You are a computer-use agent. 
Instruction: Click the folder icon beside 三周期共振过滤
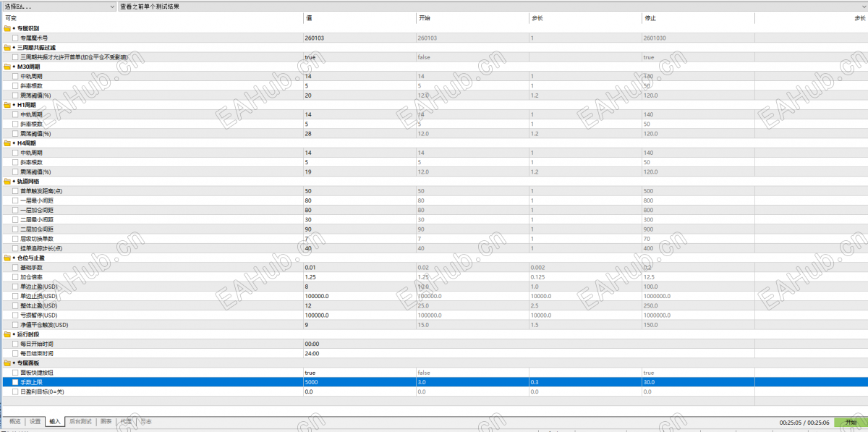click(x=7, y=47)
